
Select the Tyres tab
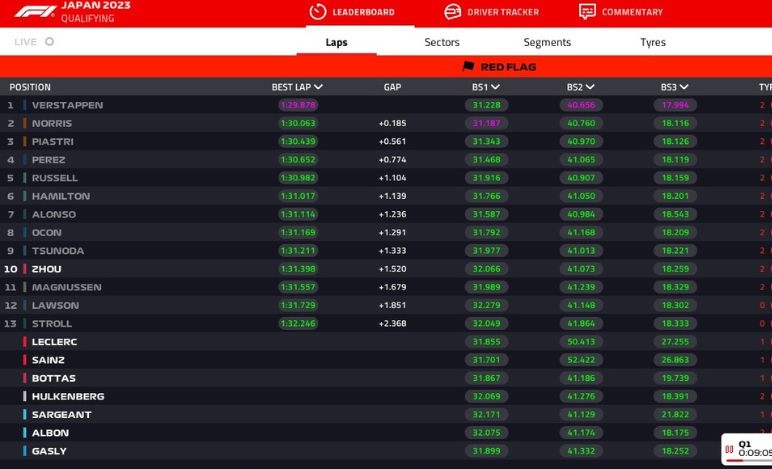(652, 42)
